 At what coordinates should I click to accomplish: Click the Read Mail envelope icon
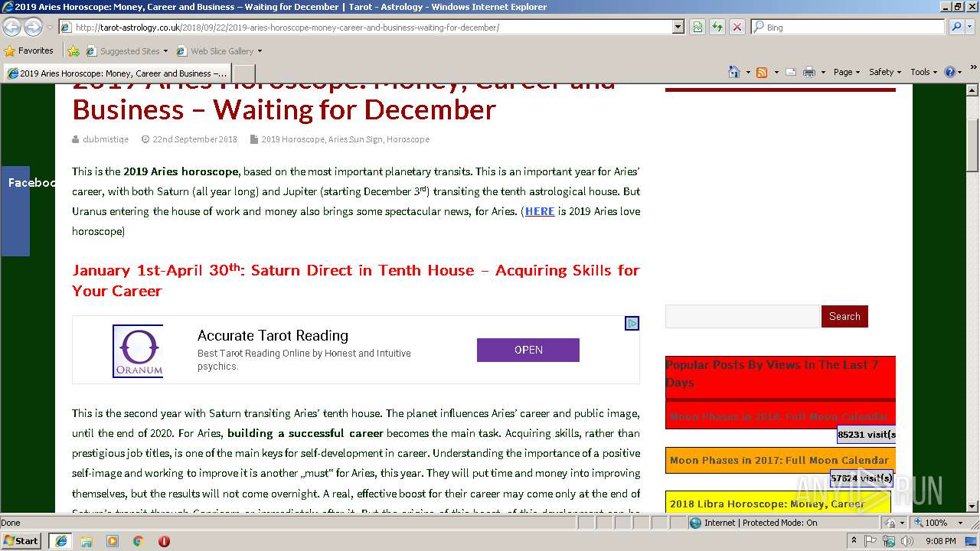pos(790,72)
